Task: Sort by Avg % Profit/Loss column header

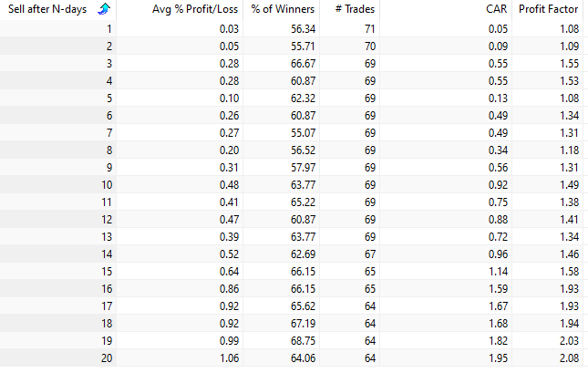Action: [x=190, y=10]
